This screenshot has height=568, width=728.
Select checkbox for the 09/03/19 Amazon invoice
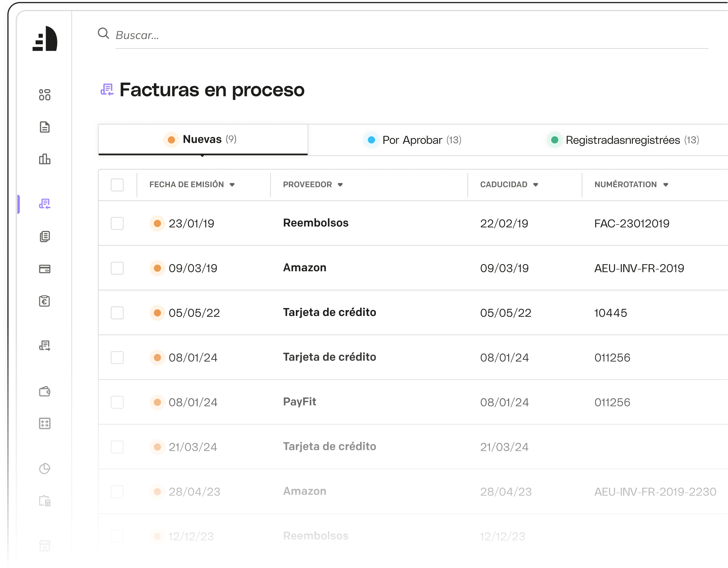pyautogui.click(x=117, y=268)
